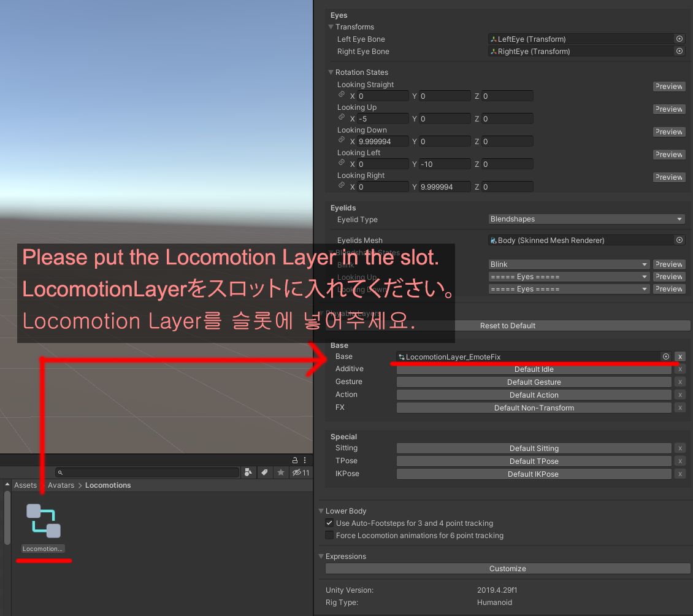Screen dimensions: 693x616
Task: Open the Blink blendshape dropdown
Action: (569, 264)
